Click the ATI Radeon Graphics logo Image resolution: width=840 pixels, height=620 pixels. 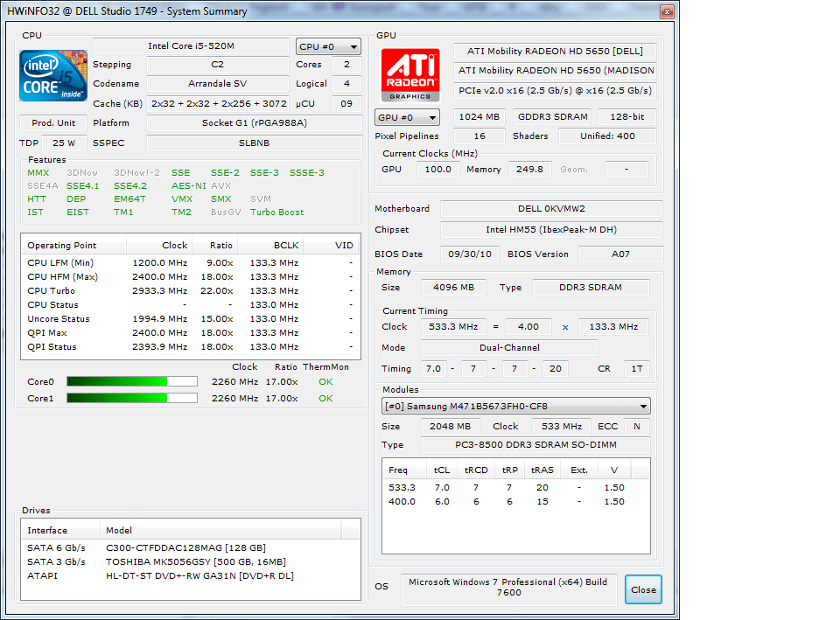pos(410,74)
